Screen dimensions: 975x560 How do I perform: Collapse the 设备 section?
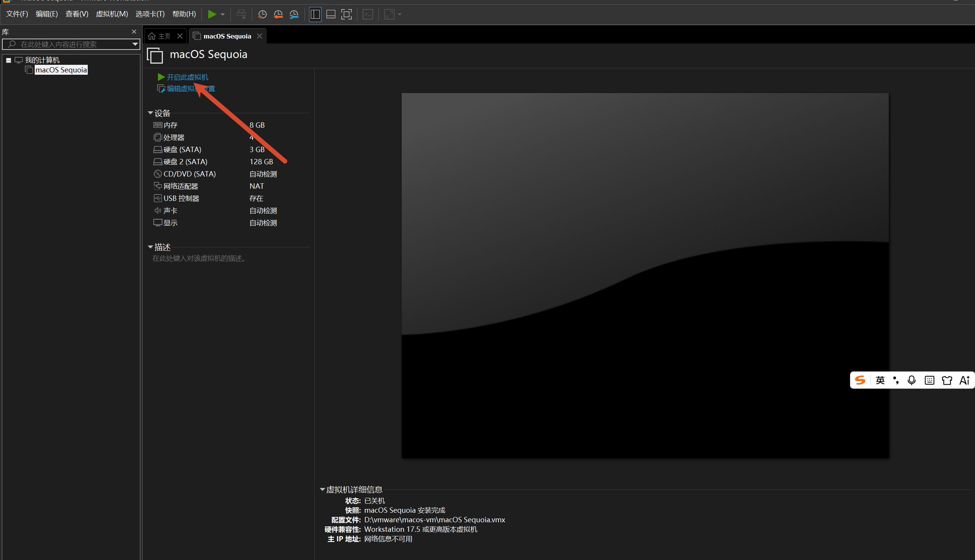coord(150,113)
